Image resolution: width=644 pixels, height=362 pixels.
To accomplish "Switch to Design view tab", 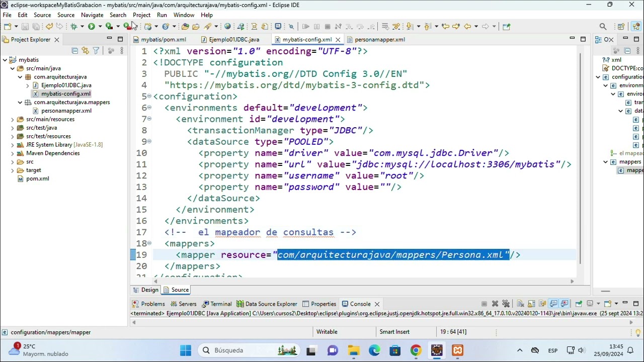I will (146, 290).
